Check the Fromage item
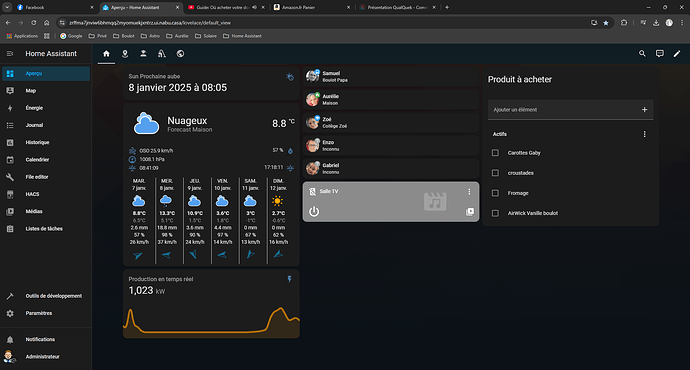Screen dimensions: 690x370 [495, 193]
